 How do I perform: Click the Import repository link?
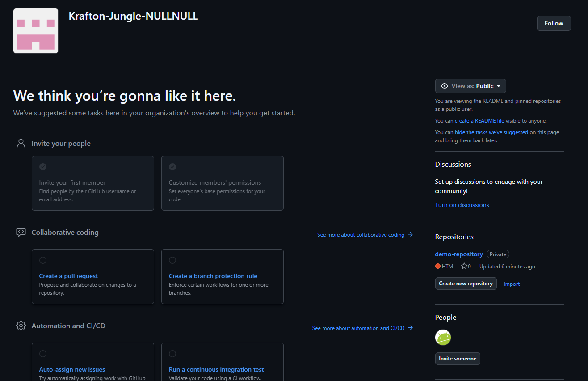point(512,284)
